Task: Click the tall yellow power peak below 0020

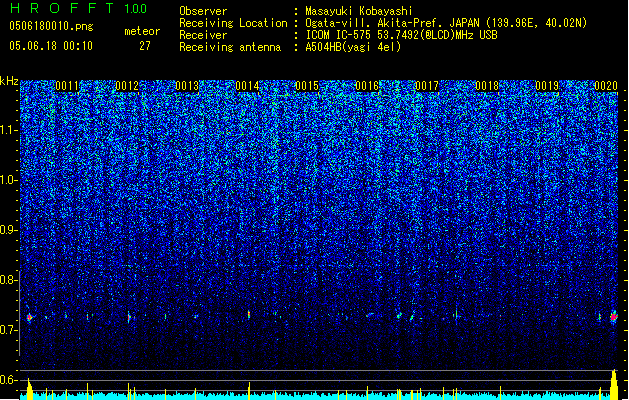Action: 614,384
